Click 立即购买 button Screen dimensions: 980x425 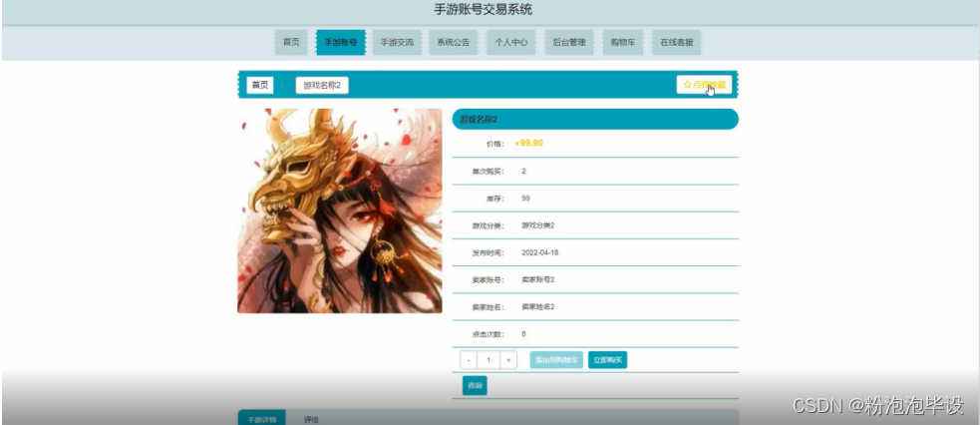[x=607, y=360]
